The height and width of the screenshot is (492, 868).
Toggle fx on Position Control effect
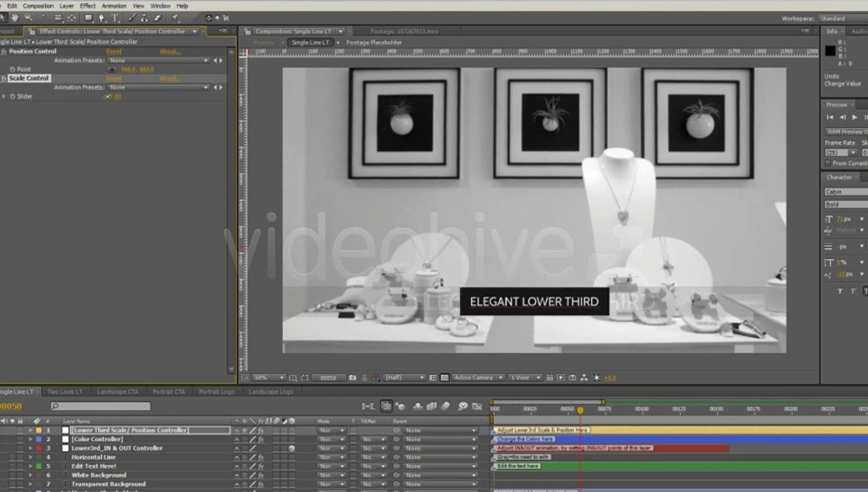4,51
